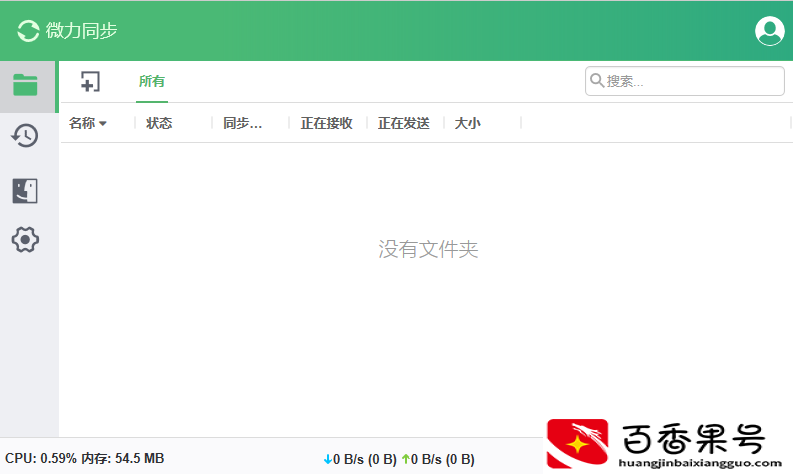Click the 微力同步 app title
The width and height of the screenshot is (793, 474).
[x=81, y=31]
